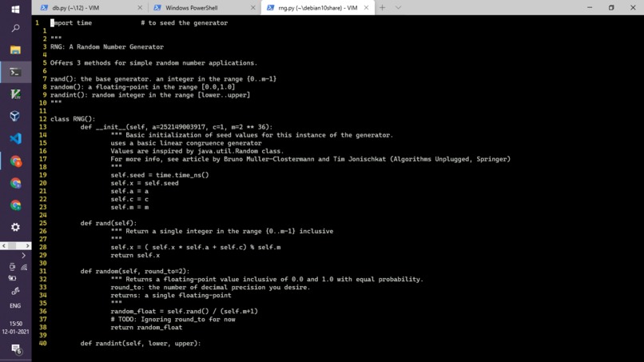Close the rng.py tab
Screen dimensions: 644x362
click(366, 8)
